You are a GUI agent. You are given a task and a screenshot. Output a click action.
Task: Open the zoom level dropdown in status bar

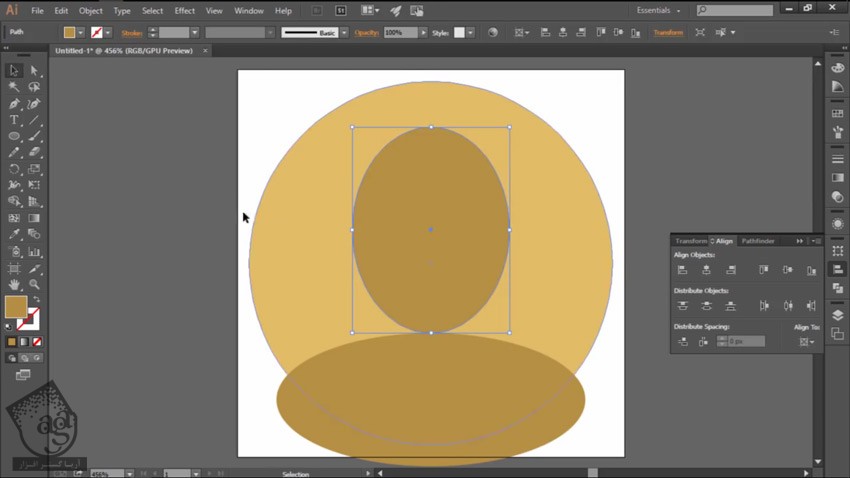130,474
